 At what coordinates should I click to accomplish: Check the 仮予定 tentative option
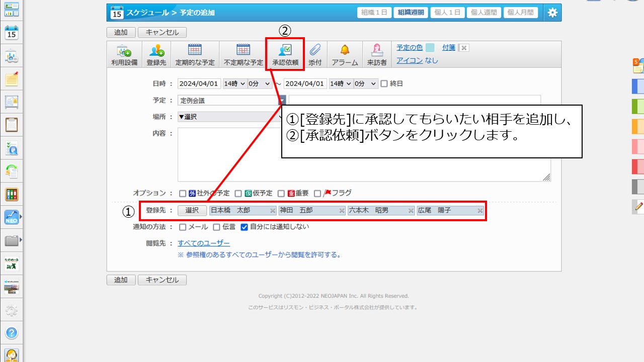tap(238, 193)
